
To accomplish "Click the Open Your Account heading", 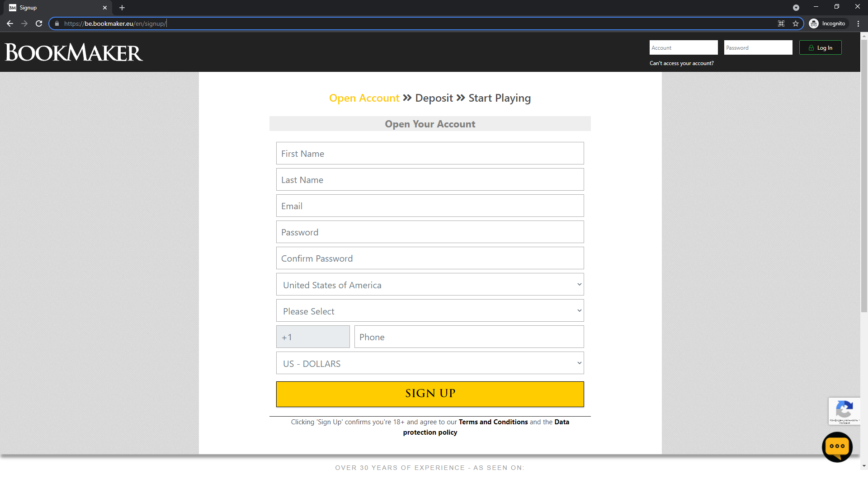I will [430, 124].
